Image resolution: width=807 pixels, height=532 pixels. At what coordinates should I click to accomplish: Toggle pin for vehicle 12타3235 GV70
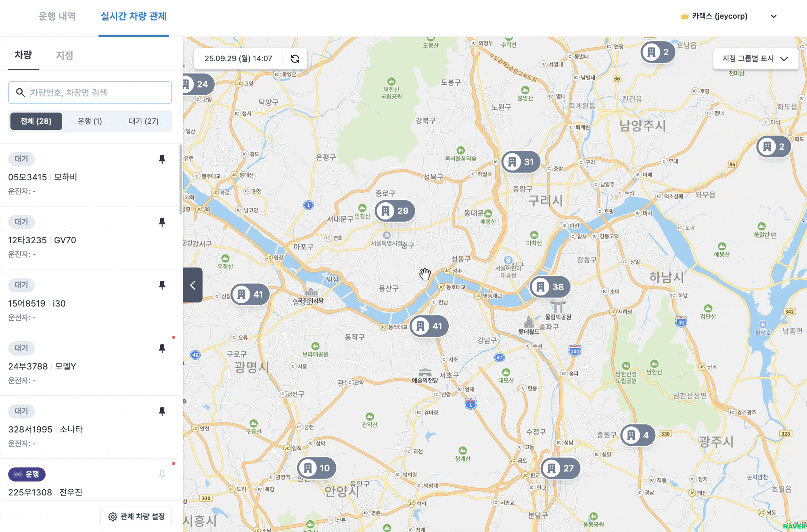pos(162,222)
